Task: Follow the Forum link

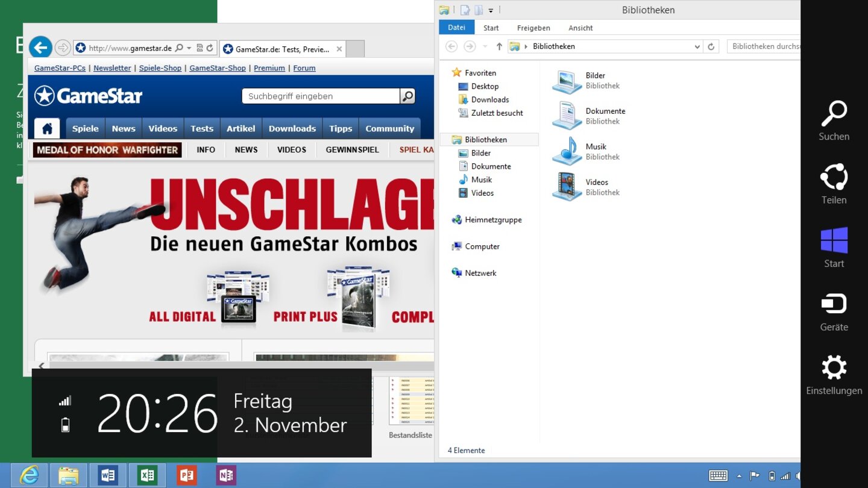Action: pos(304,68)
